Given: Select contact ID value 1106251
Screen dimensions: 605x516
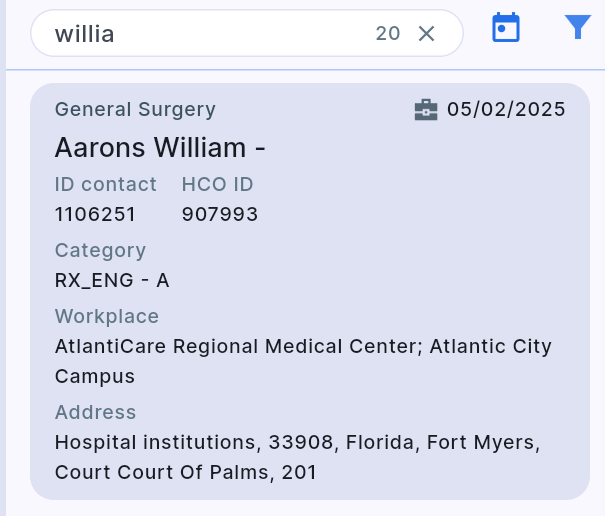Looking at the screenshot, I should coord(95,214).
